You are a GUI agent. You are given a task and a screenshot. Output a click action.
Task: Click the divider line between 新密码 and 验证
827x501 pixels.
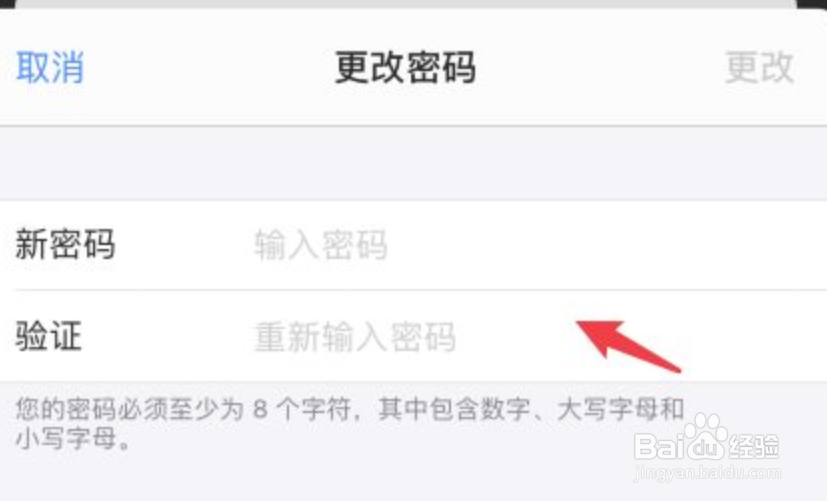click(x=420, y=290)
